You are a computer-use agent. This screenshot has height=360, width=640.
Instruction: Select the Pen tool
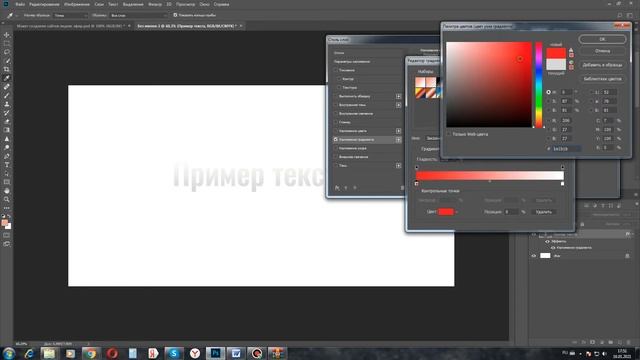pyautogui.click(x=7, y=156)
